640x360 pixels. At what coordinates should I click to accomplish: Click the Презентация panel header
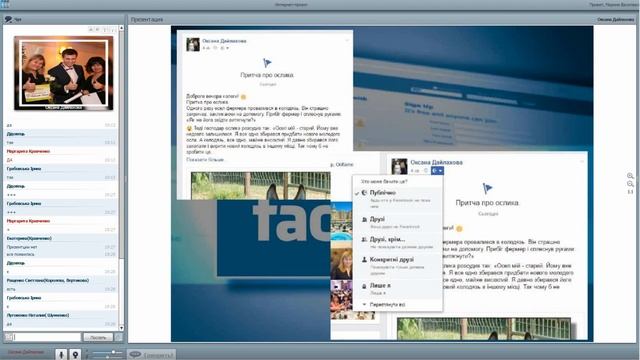pyautogui.click(x=147, y=19)
